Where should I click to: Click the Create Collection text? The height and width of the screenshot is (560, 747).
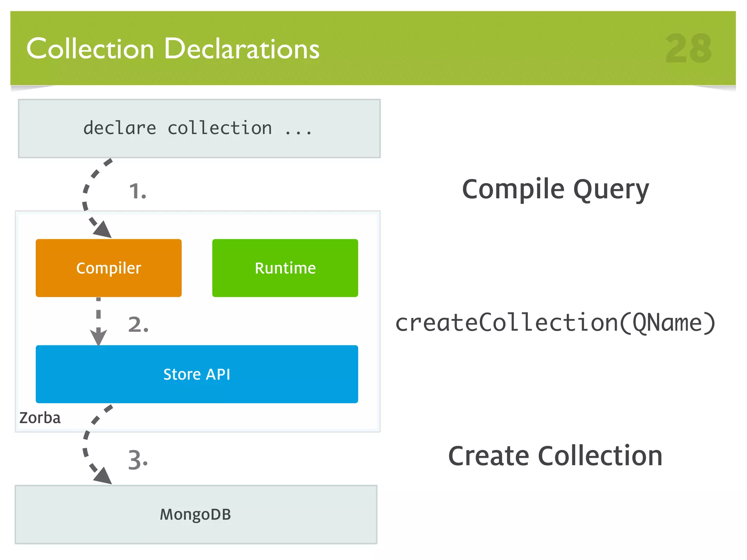555,456
